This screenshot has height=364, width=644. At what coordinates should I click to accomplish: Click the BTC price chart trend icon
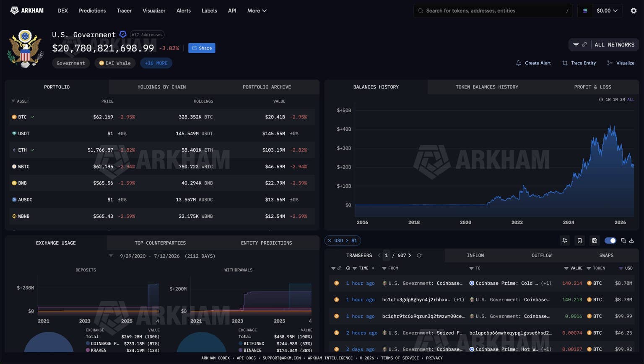[32, 117]
